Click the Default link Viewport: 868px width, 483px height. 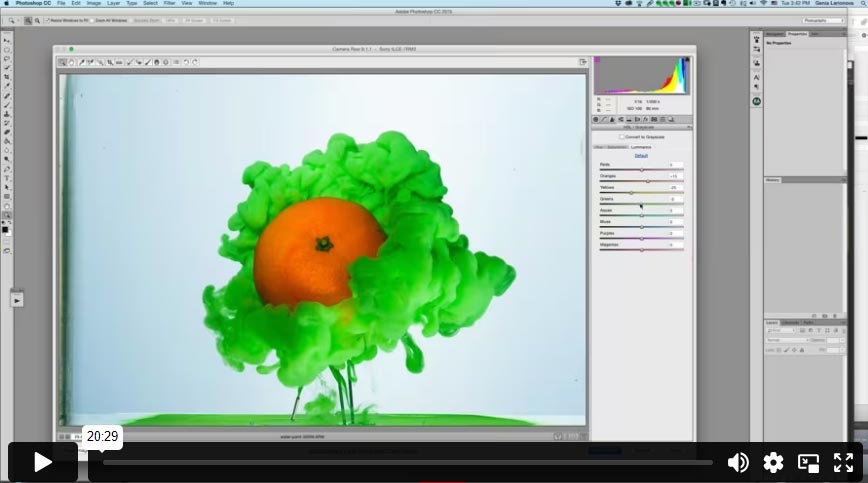point(641,156)
